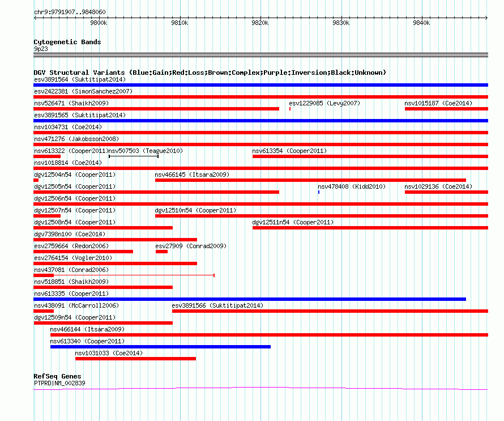Click dgv12511n54 (Cooper2011) label
This screenshot has width=504, height=421.
pos(293,222)
